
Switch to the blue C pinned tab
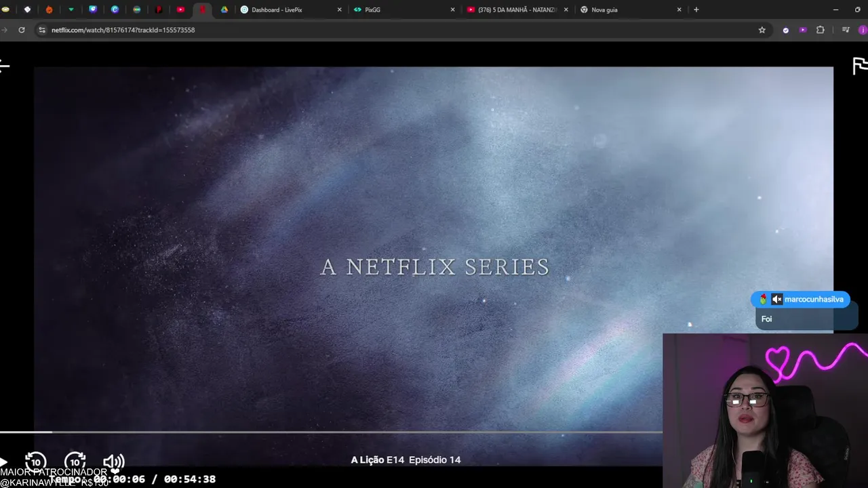[x=115, y=9]
